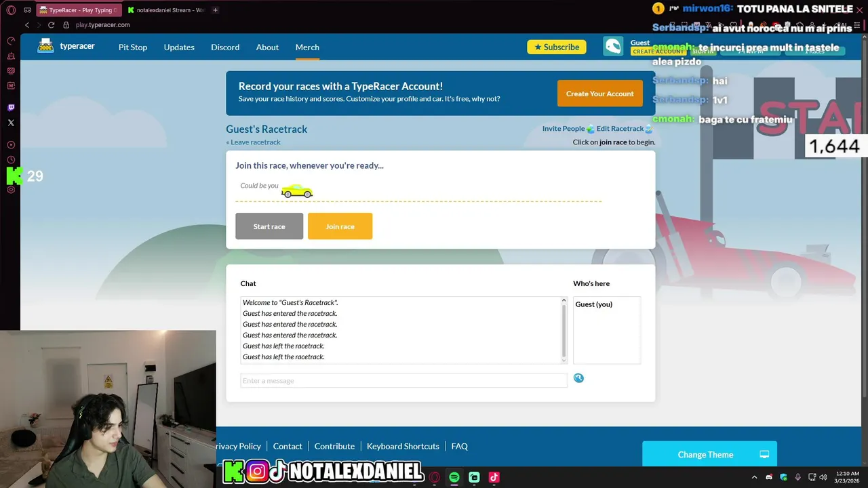Click the site security padlock icon

pos(66,25)
